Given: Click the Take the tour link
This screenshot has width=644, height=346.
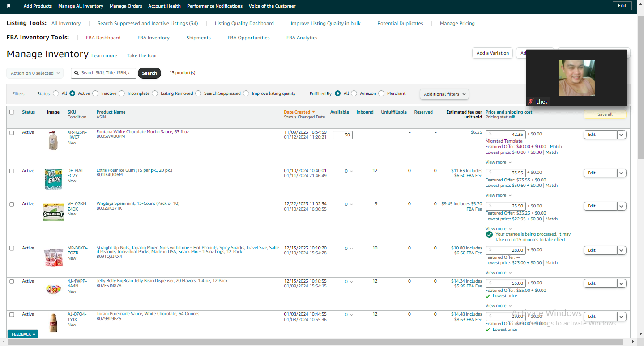Looking at the screenshot, I should [x=142, y=56].
